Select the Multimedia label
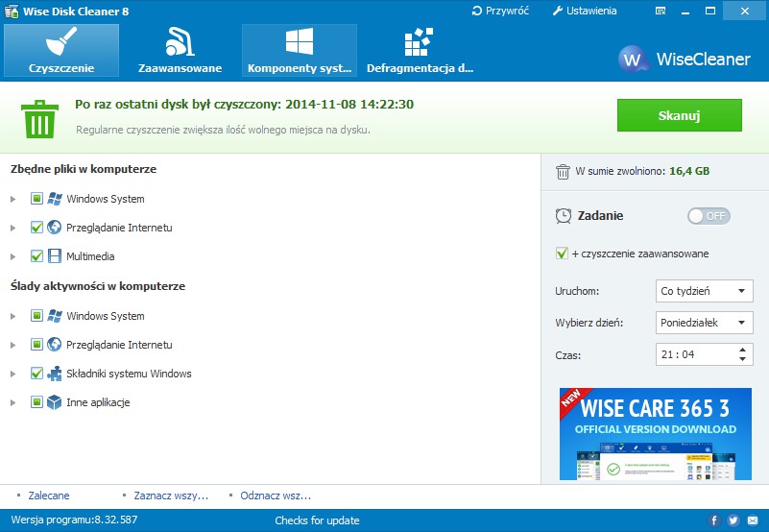Screen dimensions: 769x532 [90, 256]
